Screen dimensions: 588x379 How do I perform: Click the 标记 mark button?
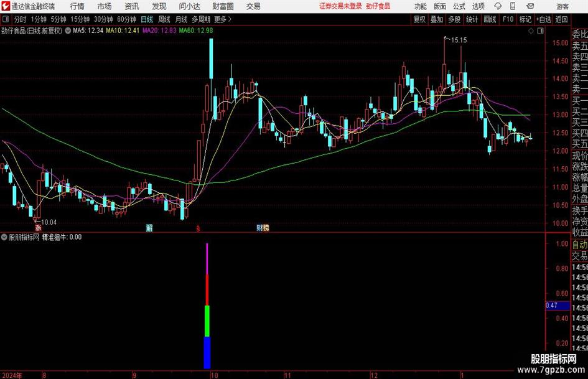pyautogui.click(x=525, y=19)
